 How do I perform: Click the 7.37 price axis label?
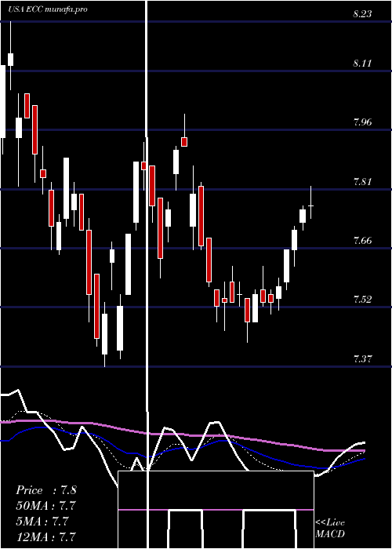pos(361,359)
